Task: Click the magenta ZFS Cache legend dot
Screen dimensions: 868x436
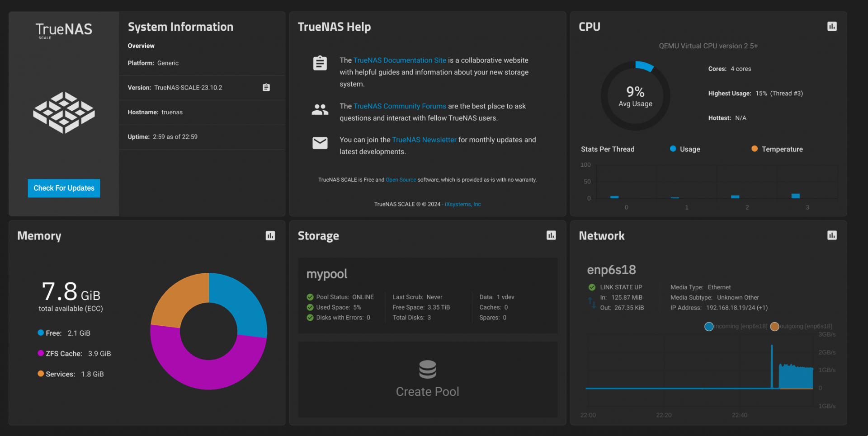Action: pyautogui.click(x=41, y=353)
